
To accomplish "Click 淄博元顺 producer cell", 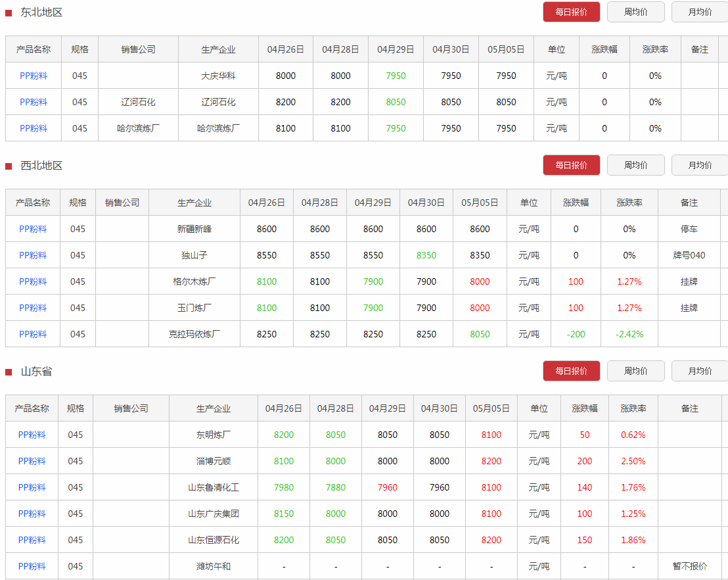I will tap(213, 461).
